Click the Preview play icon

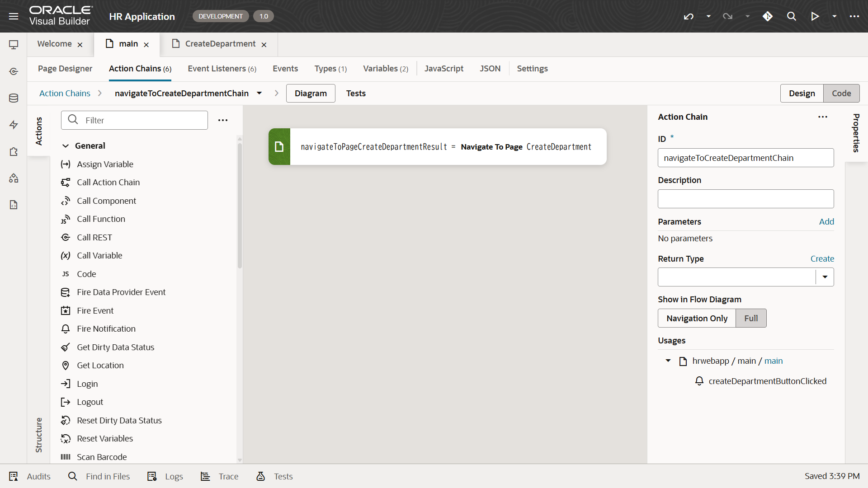pyautogui.click(x=815, y=16)
